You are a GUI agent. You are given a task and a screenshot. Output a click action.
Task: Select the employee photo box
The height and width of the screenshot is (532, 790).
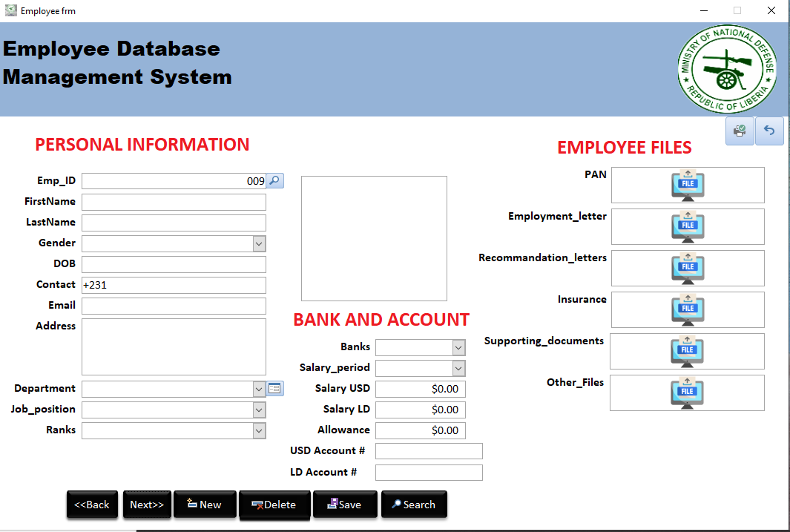pyautogui.click(x=374, y=238)
